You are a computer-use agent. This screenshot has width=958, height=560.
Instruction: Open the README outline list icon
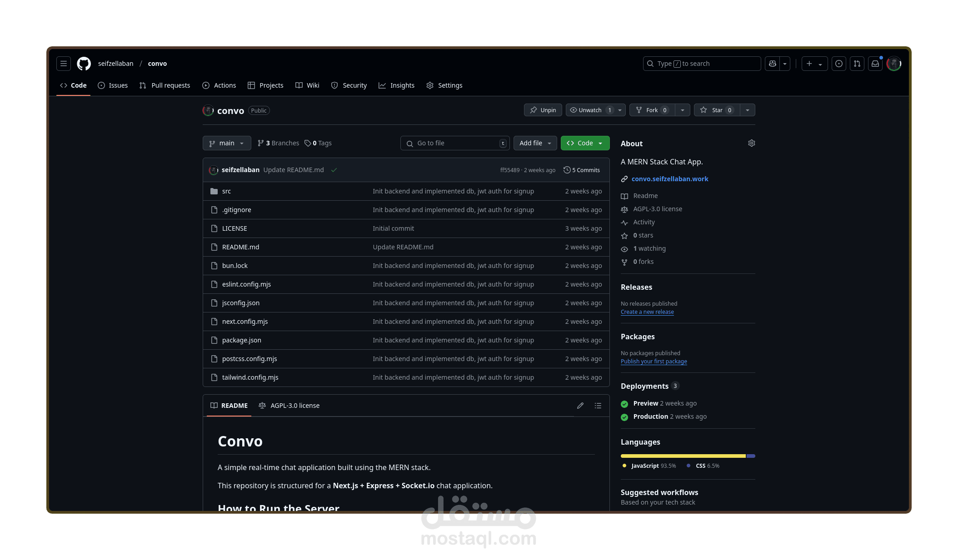coord(598,406)
